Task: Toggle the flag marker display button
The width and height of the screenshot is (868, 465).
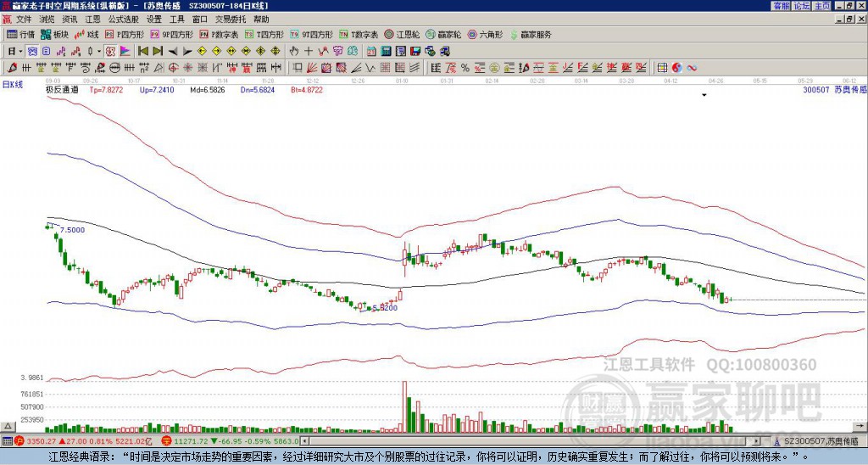Action: (x=125, y=52)
